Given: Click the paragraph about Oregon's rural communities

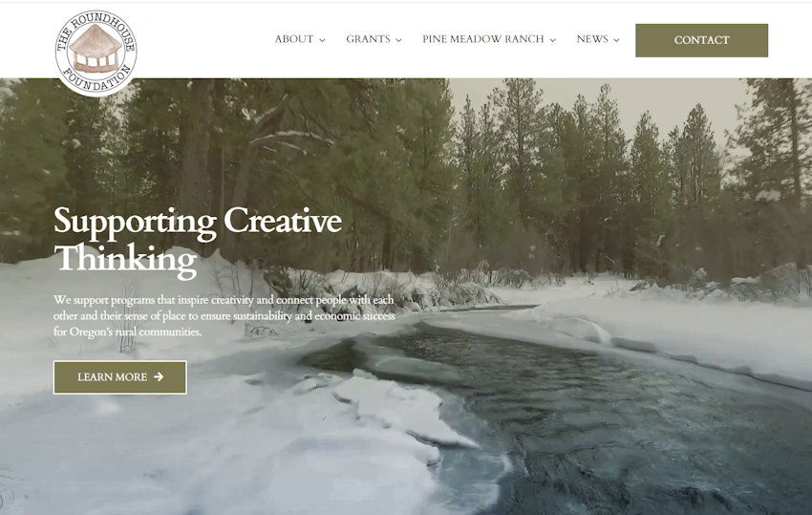Looking at the screenshot, I should point(224,315).
